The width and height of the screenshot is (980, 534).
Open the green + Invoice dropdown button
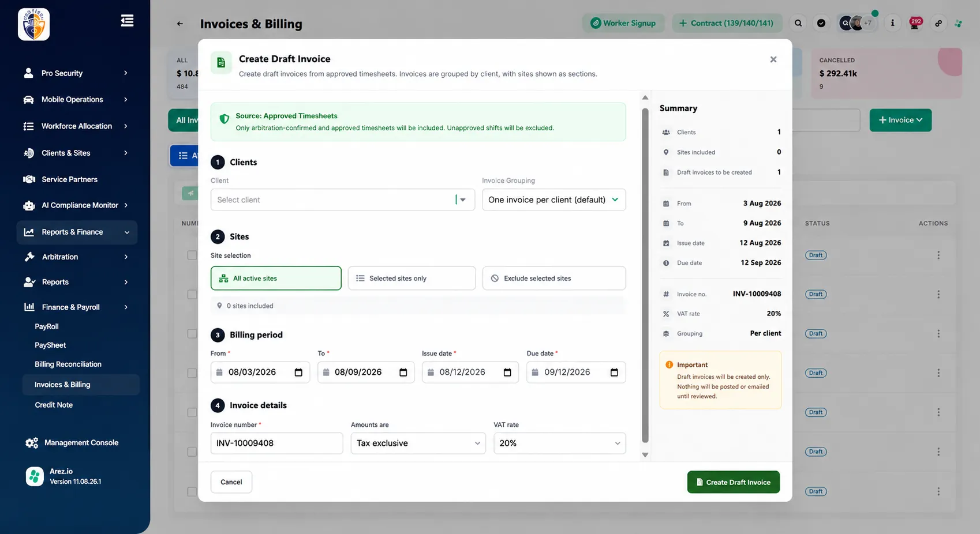click(900, 120)
